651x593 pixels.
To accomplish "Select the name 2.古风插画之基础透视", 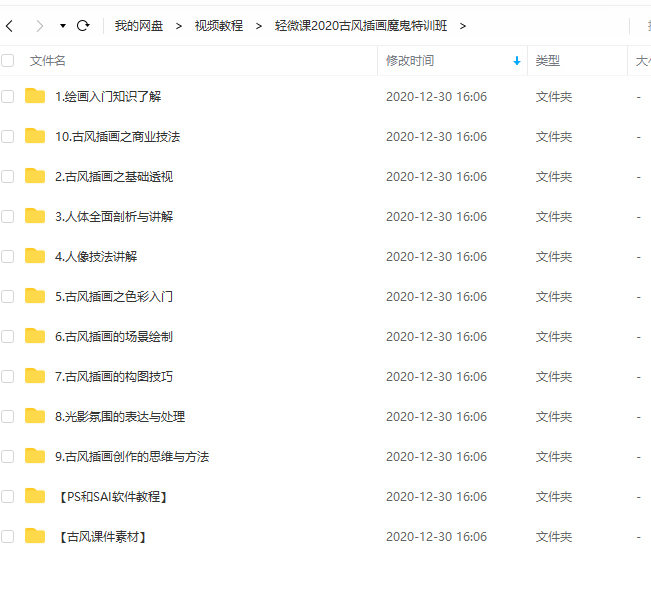I will [x=114, y=176].
